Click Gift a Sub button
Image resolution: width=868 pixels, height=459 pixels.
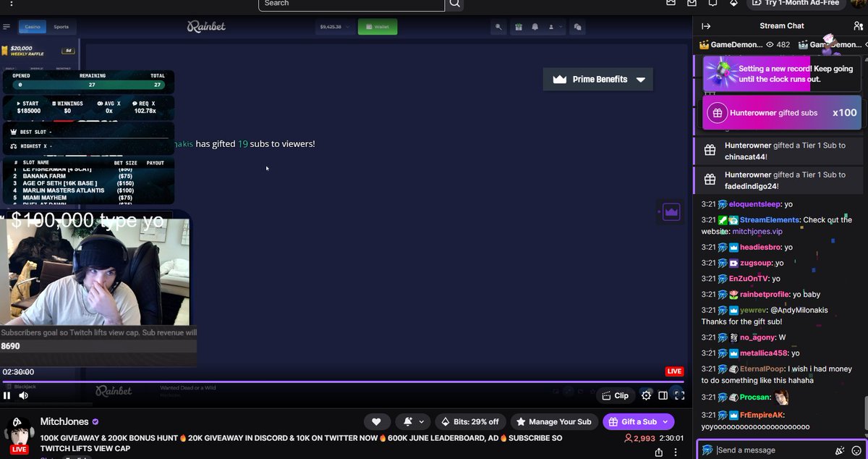tap(639, 421)
